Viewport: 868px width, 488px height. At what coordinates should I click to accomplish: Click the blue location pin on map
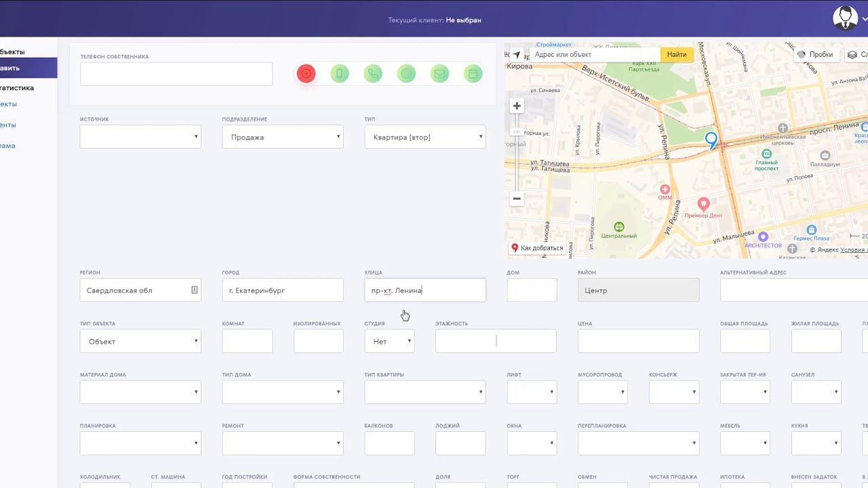point(711,140)
